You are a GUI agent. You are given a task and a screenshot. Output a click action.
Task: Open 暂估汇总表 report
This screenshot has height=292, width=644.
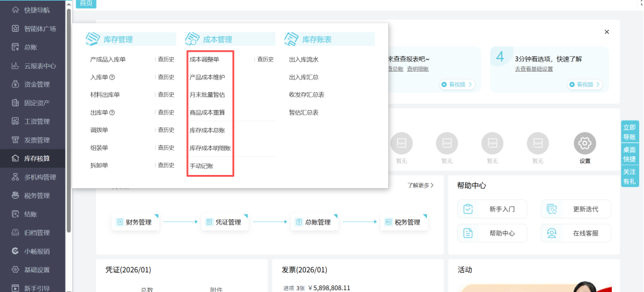point(304,113)
